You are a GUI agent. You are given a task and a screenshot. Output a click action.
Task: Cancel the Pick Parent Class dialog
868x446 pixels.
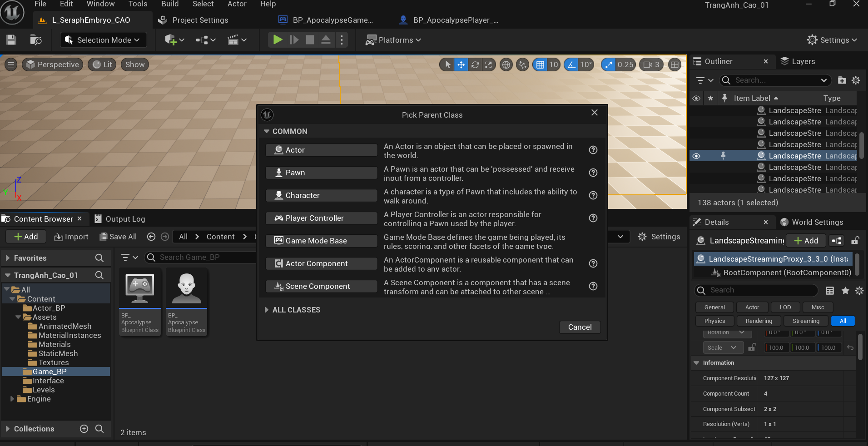pos(580,327)
